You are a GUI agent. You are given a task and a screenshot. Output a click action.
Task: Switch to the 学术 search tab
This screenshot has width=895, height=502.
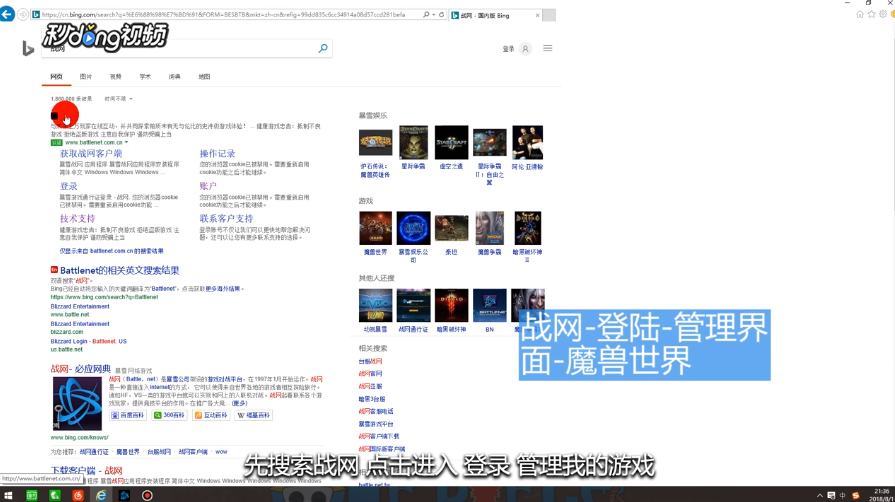[145, 77]
